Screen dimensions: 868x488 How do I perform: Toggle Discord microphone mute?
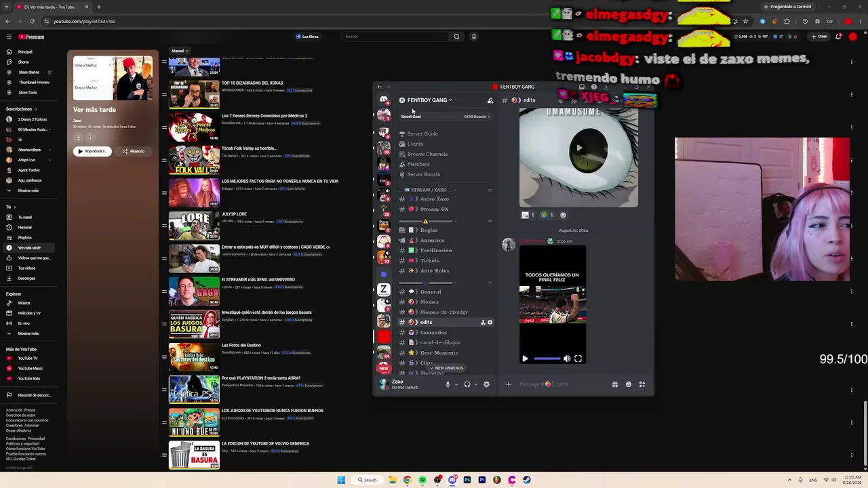tap(448, 384)
